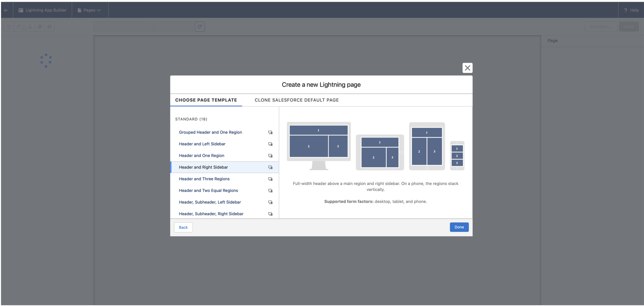644x306 pixels.
Task: Click form factor icon for Header, Subheader, Right Sidebar
Action: click(270, 214)
